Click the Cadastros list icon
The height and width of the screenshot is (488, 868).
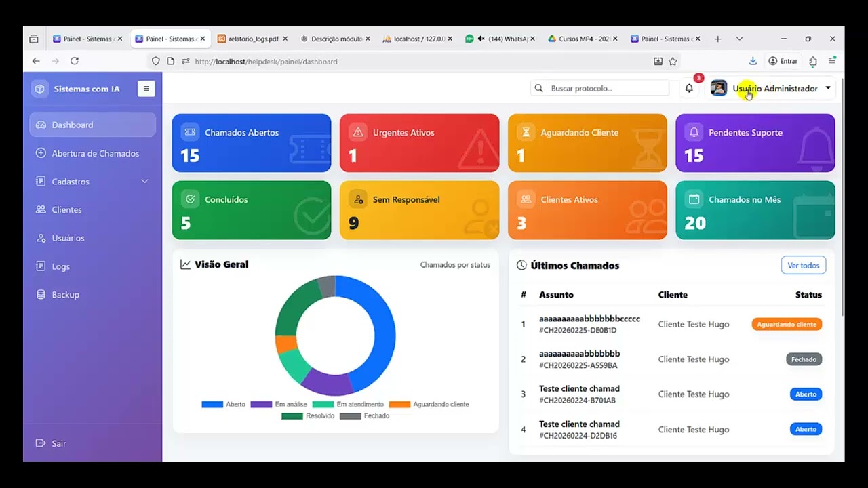(41, 182)
